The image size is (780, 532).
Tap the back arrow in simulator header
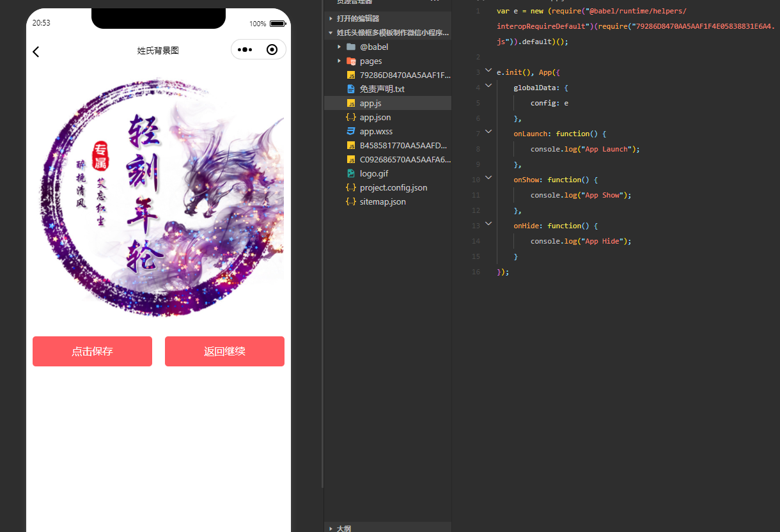click(x=36, y=52)
